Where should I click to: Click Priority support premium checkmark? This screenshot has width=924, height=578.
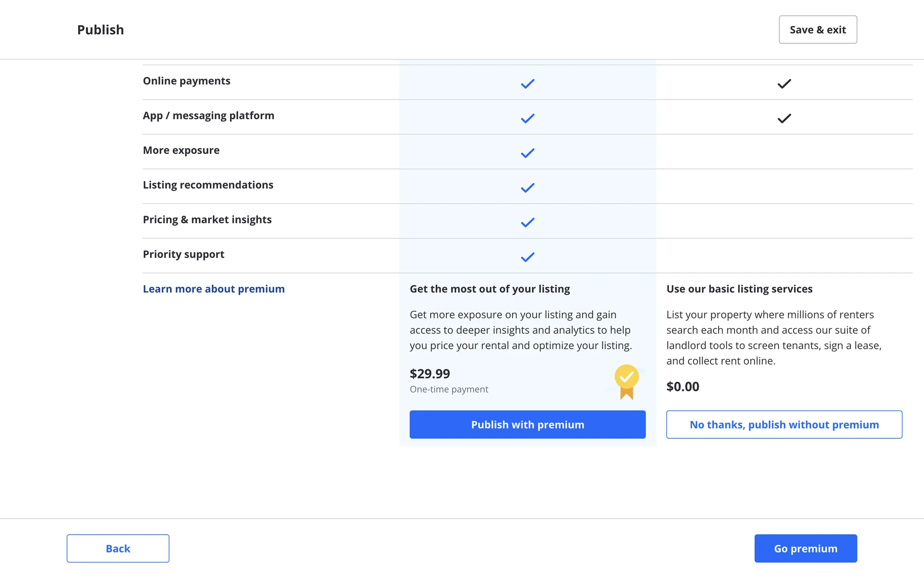527,257
